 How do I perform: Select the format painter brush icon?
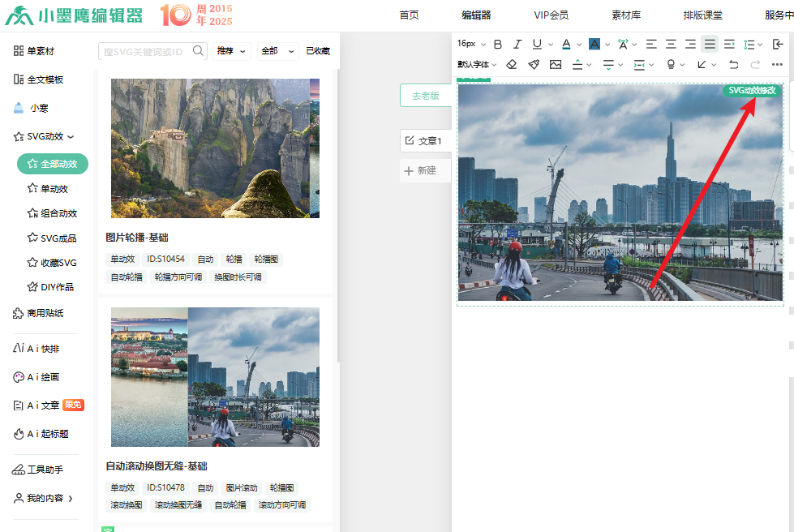tap(534, 64)
